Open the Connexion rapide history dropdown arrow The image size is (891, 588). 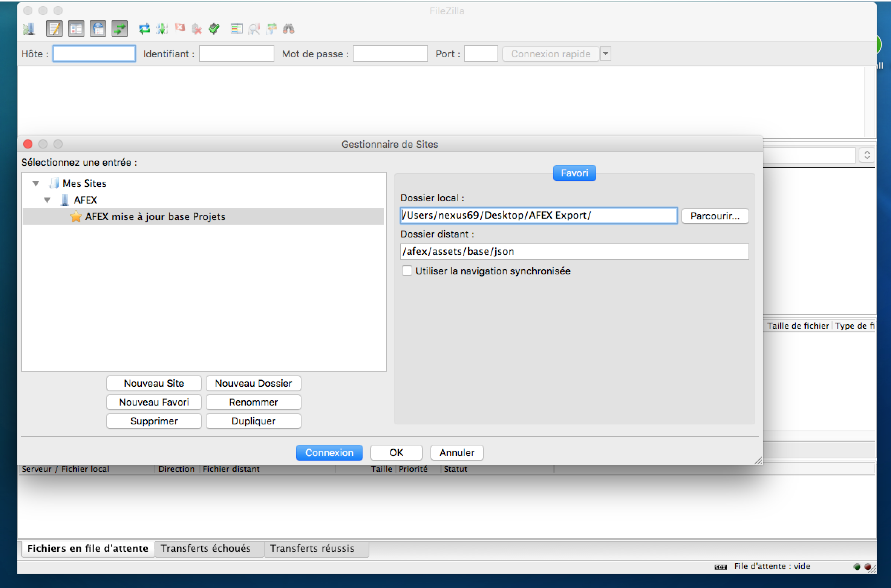click(605, 54)
